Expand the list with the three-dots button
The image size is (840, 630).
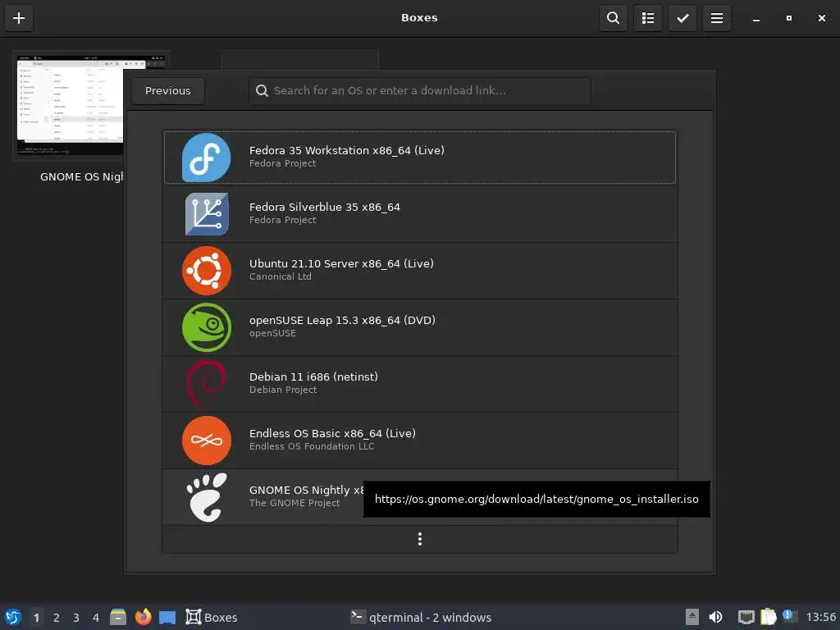coord(419,539)
